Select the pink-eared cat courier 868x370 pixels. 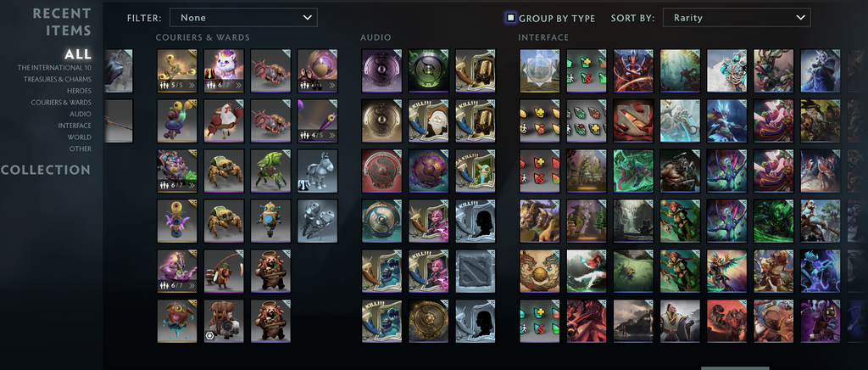pyautogui.click(x=224, y=70)
